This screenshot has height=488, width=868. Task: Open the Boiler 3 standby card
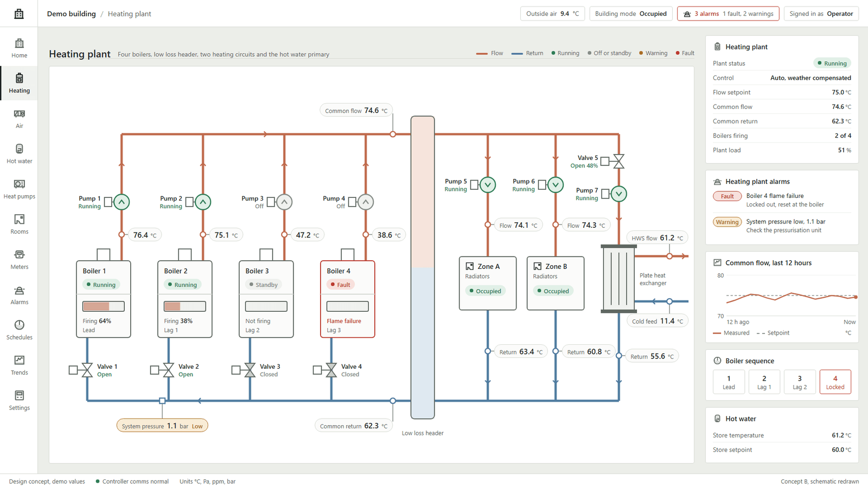(x=266, y=299)
